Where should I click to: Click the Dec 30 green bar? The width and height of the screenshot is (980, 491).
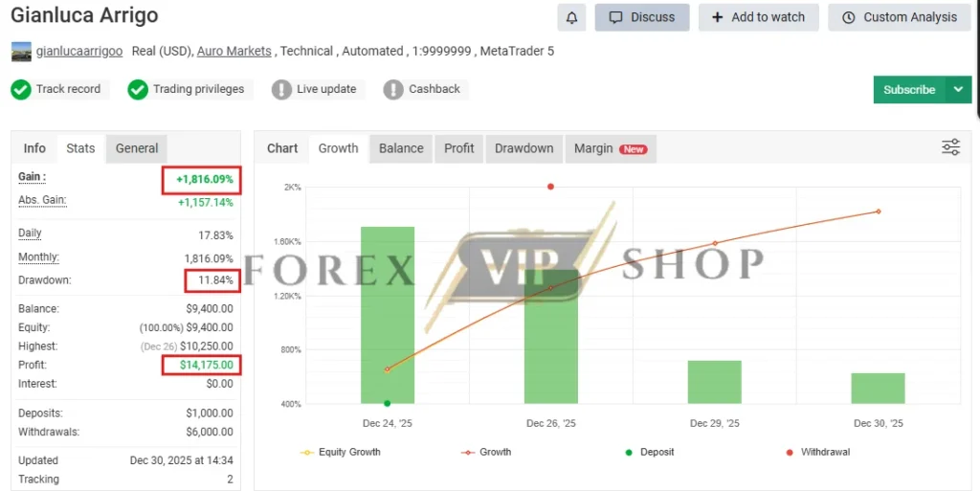pos(879,389)
